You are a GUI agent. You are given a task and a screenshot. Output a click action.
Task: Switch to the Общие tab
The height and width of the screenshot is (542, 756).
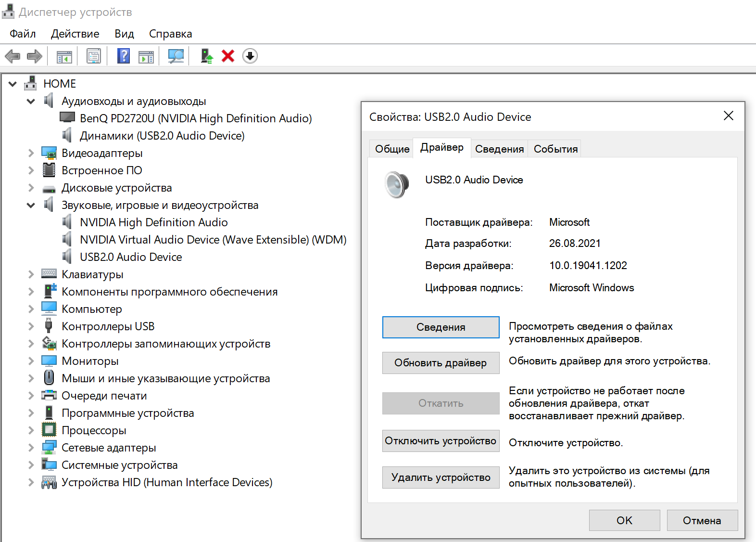(392, 149)
